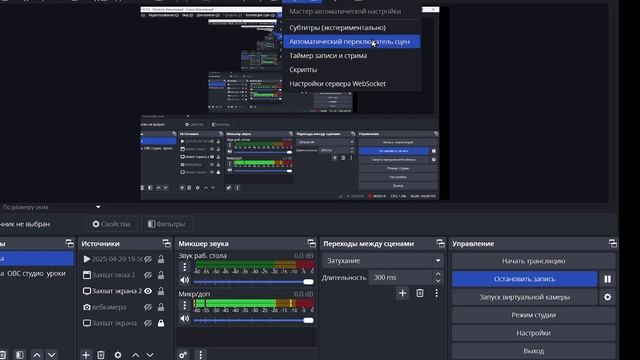Unlock the Захват экрана source
Image resolution: width=640 pixels, height=360 pixels.
click(x=161, y=323)
